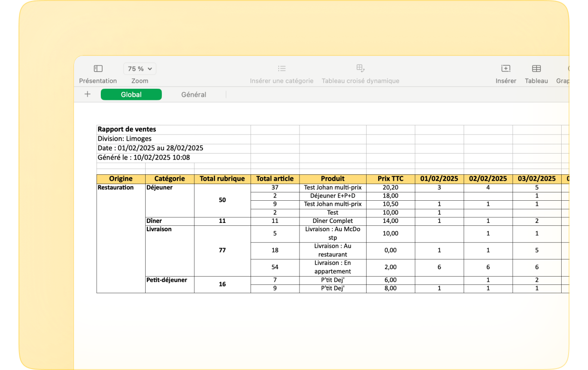The width and height of the screenshot is (588, 370).
Task: Select the Livraison total rubrique 77 cell
Action: [x=222, y=250]
